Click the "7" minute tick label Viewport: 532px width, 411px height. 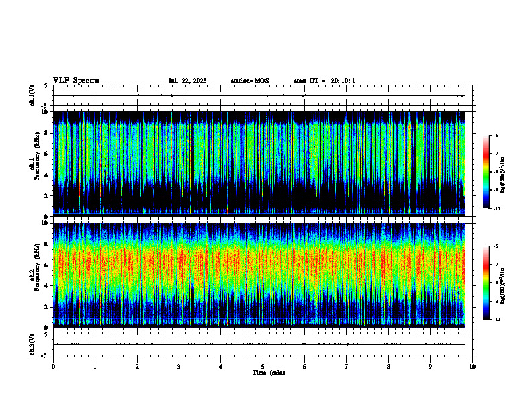coord(347,367)
